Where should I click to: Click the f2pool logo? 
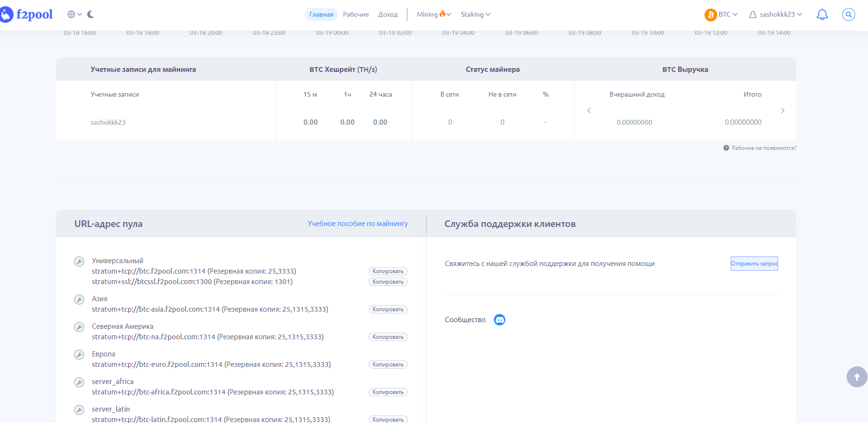(27, 15)
